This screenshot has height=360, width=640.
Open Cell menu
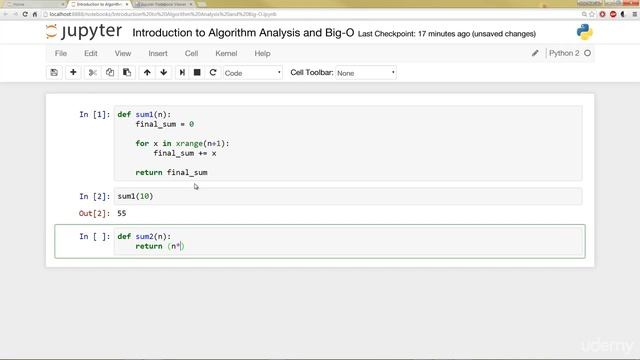[191, 53]
